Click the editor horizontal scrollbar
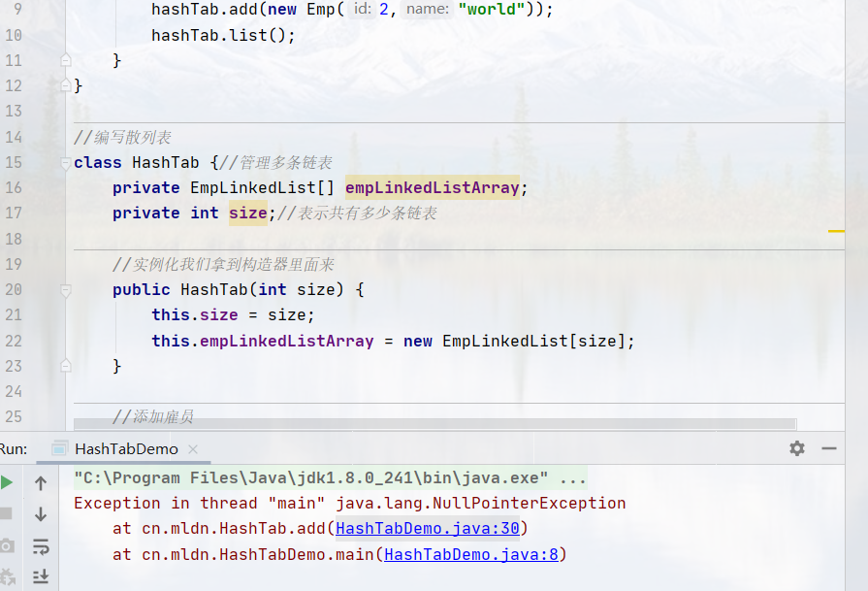This screenshot has width=868, height=591. coord(435,424)
